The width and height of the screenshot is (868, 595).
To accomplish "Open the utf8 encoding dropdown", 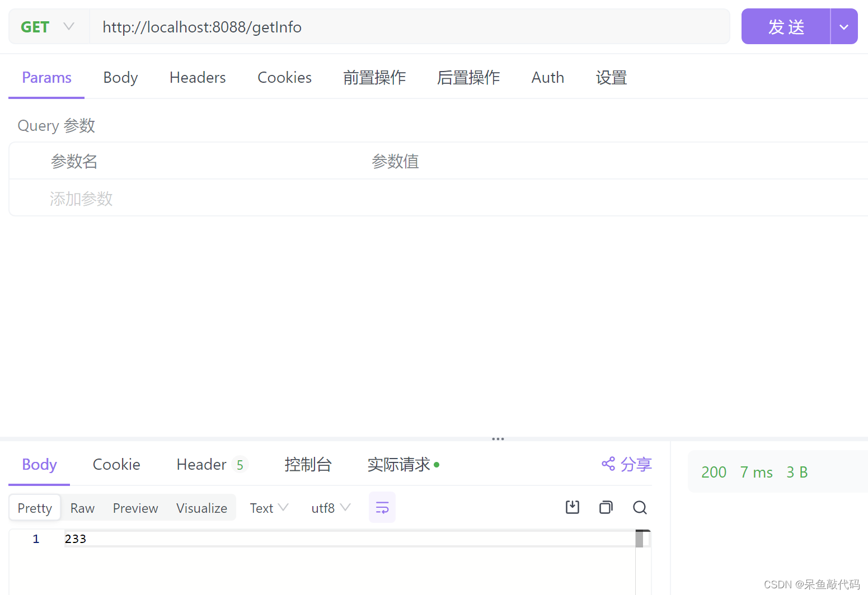I will click(331, 508).
